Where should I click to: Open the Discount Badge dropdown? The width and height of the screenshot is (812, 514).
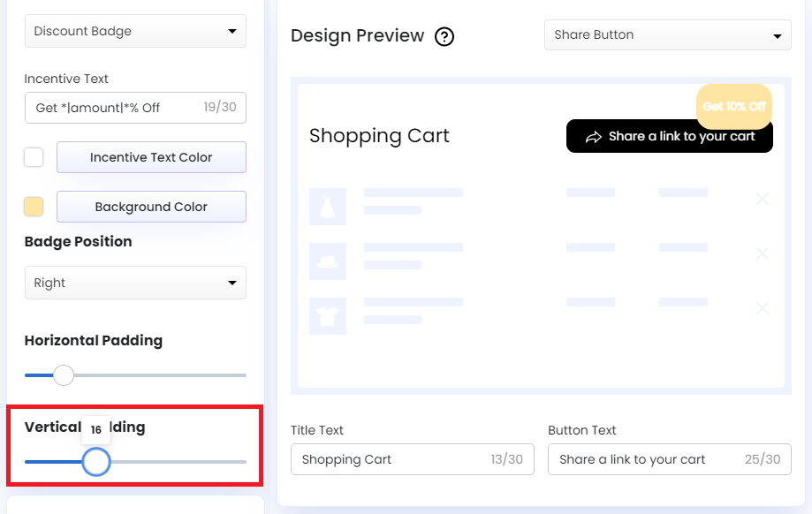[134, 30]
